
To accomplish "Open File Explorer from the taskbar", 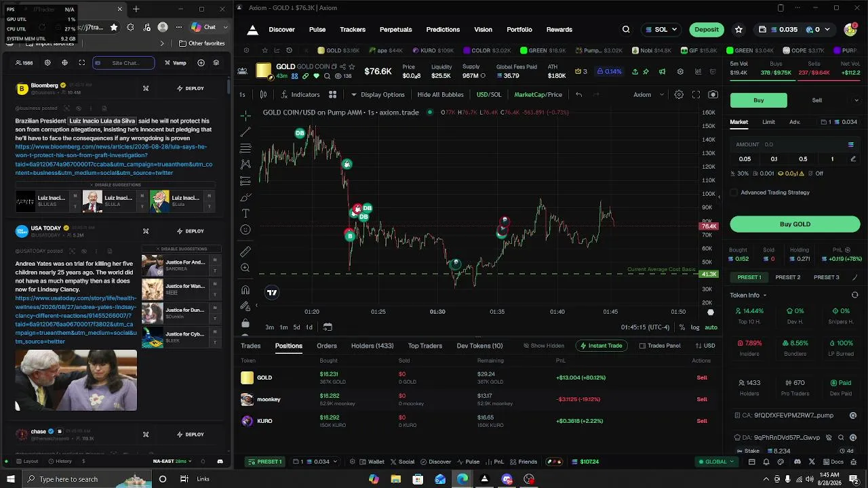I will tap(396, 479).
